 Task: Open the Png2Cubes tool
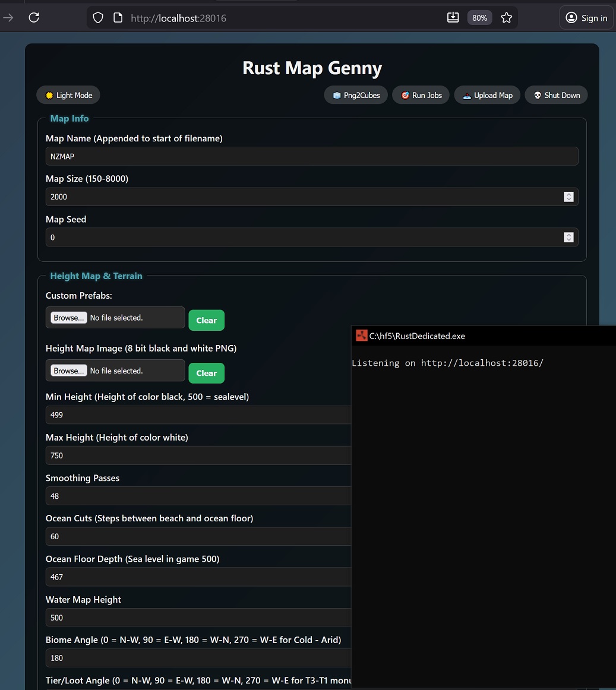(356, 96)
